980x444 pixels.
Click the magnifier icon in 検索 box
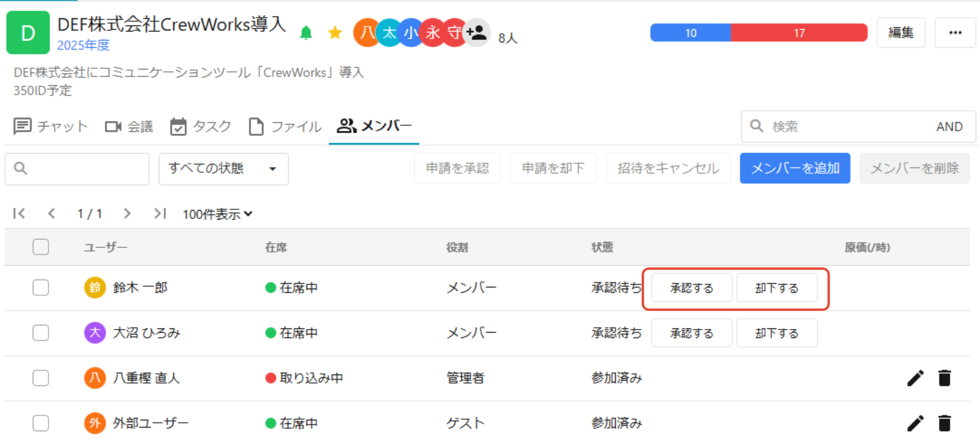[x=757, y=126]
